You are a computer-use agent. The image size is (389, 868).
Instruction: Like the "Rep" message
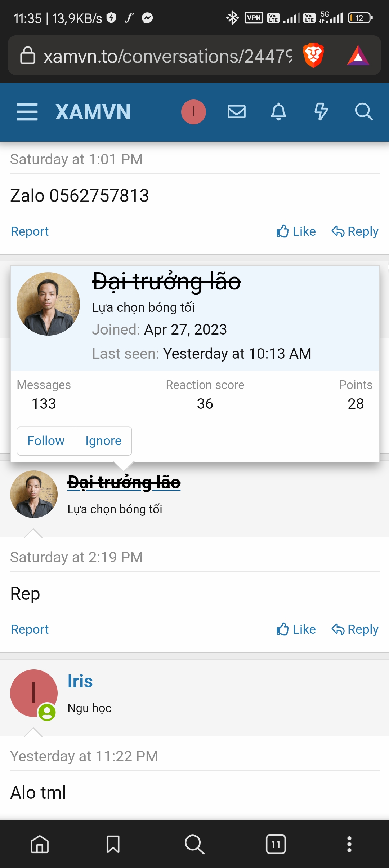coord(296,629)
